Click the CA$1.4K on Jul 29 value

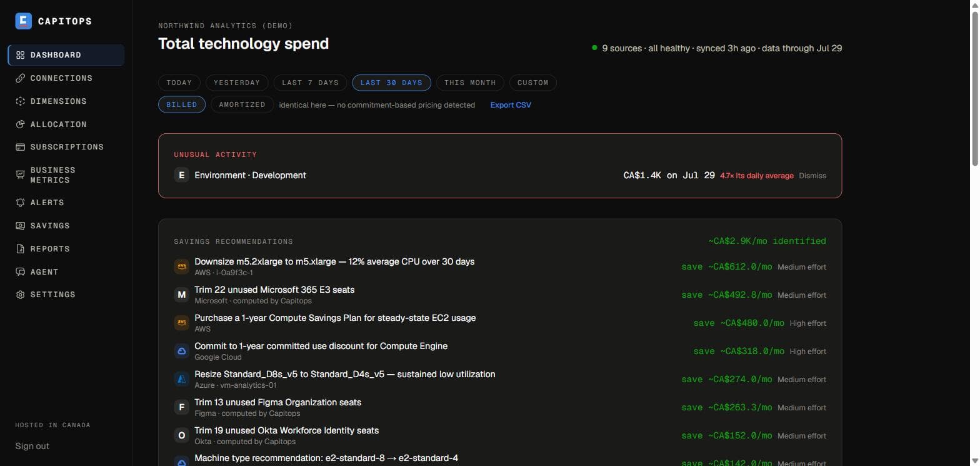click(x=669, y=175)
